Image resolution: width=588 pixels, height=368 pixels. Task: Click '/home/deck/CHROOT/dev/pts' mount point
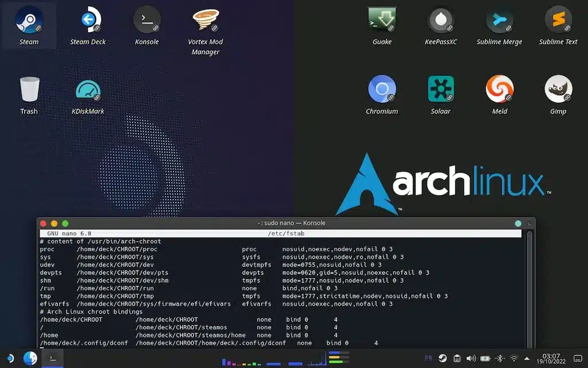click(123, 273)
